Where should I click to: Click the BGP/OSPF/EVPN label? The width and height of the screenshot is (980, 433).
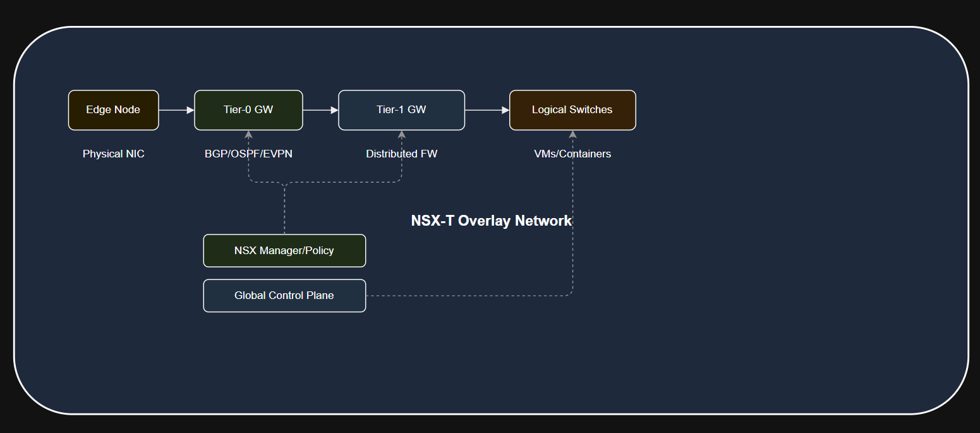click(x=248, y=154)
